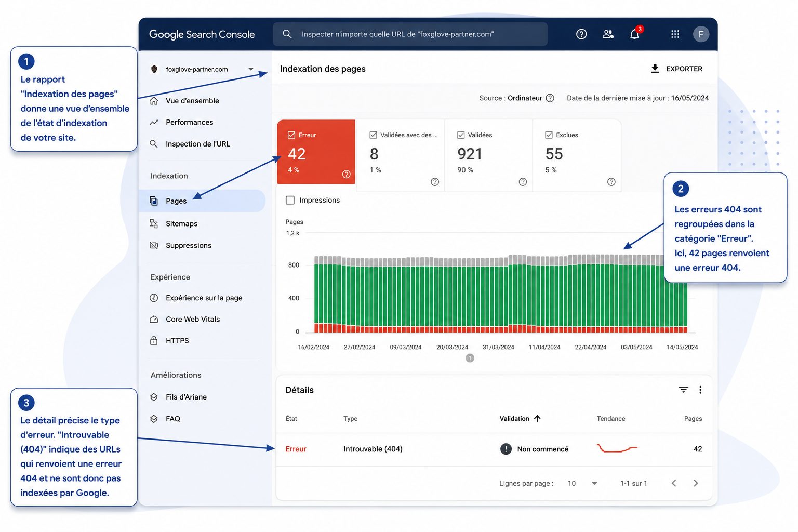Image resolution: width=798 pixels, height=532 pixels.
Task: Click the search magnifier icon in top bar
Action: (x=287, y=34)
